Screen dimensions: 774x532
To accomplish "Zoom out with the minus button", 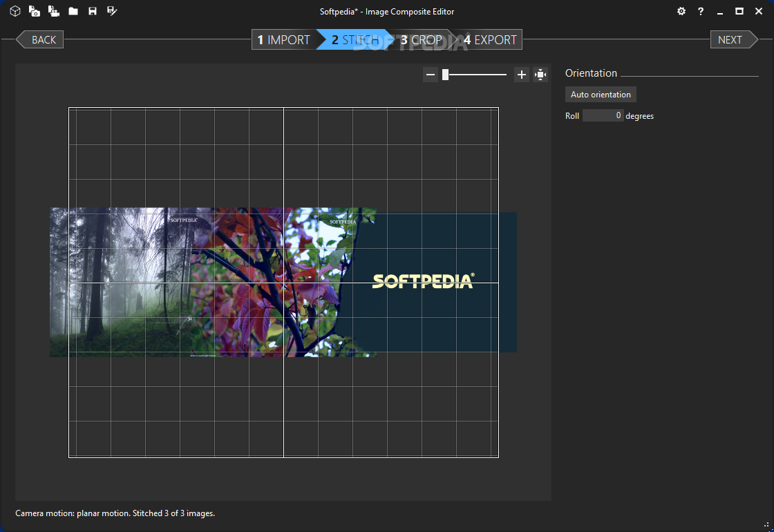I will pyautogui.click(x=431, y=75).
